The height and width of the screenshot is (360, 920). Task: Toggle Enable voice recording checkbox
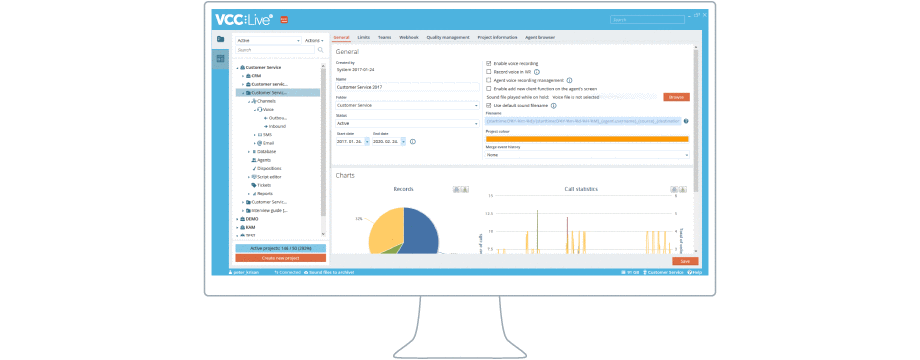click(488, 63)
